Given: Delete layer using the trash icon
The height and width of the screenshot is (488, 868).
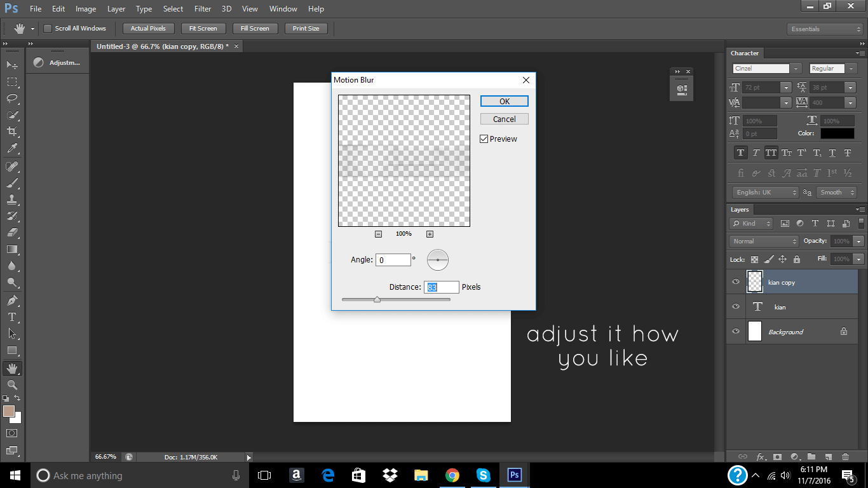Looking at the screenshot, I should (x=845, y=456).
